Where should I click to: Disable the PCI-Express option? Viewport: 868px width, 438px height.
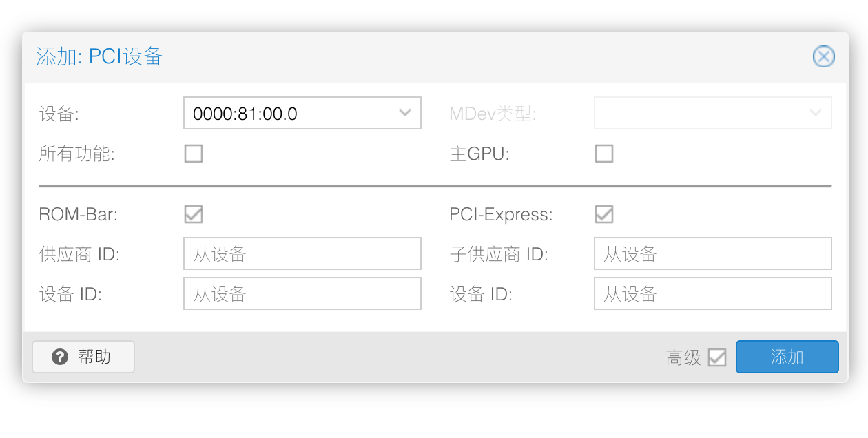click(x=604, y=214)
